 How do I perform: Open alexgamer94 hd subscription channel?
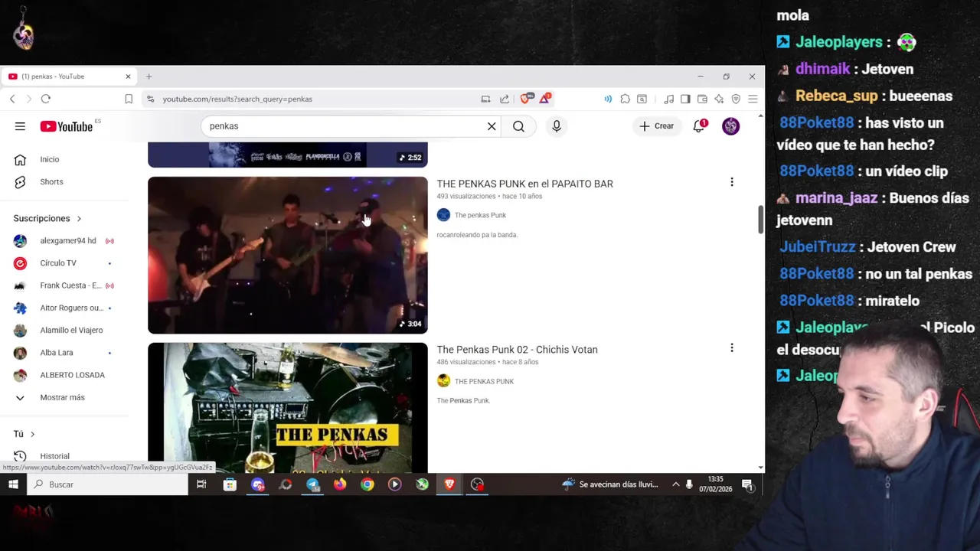(69, 241)
